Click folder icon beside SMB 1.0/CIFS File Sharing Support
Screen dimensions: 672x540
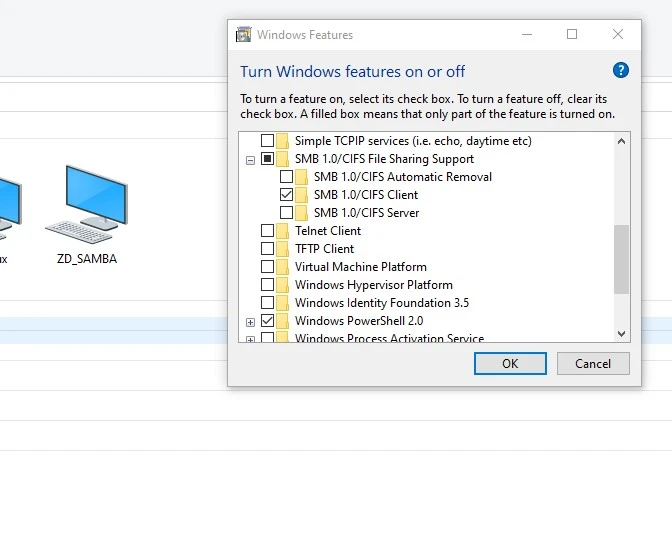(x=282, y=159)
